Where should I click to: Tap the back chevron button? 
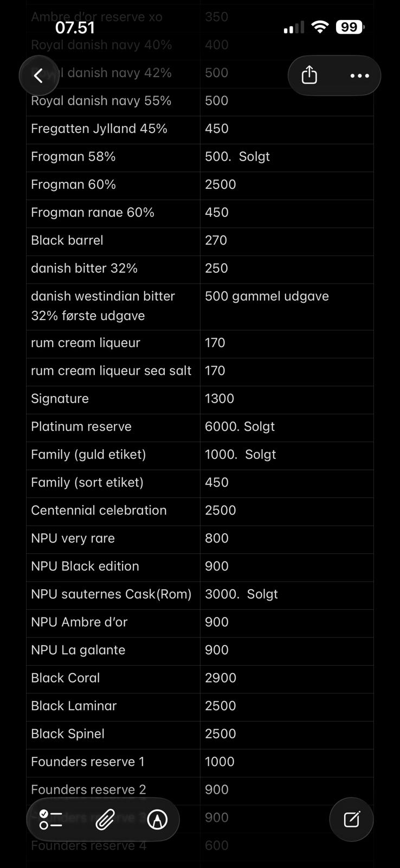pyautogui.click(x=38, y=76)
